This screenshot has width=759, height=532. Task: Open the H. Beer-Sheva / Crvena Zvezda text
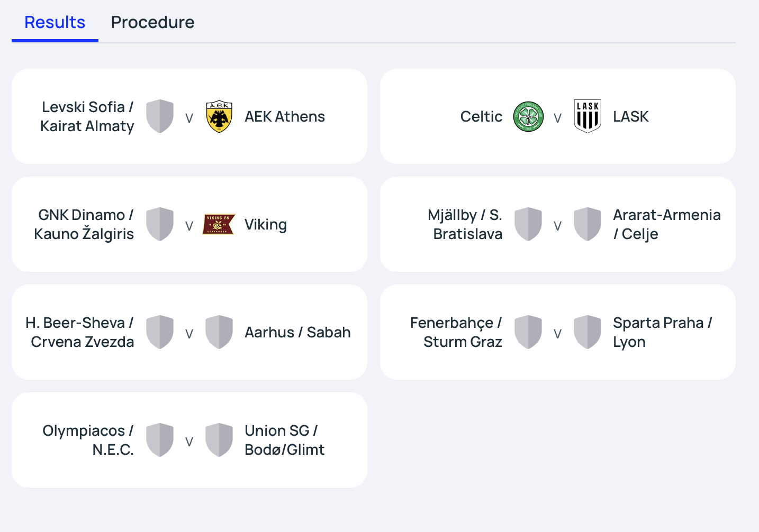80,332
